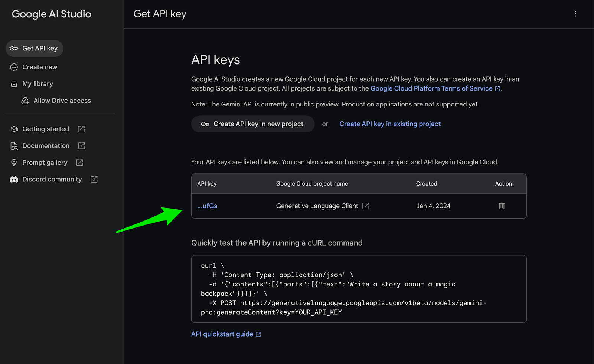The image size is (594, 364).
Task: Open Google Cloud Platform Terms of Service link
Action: click(431, 89)
